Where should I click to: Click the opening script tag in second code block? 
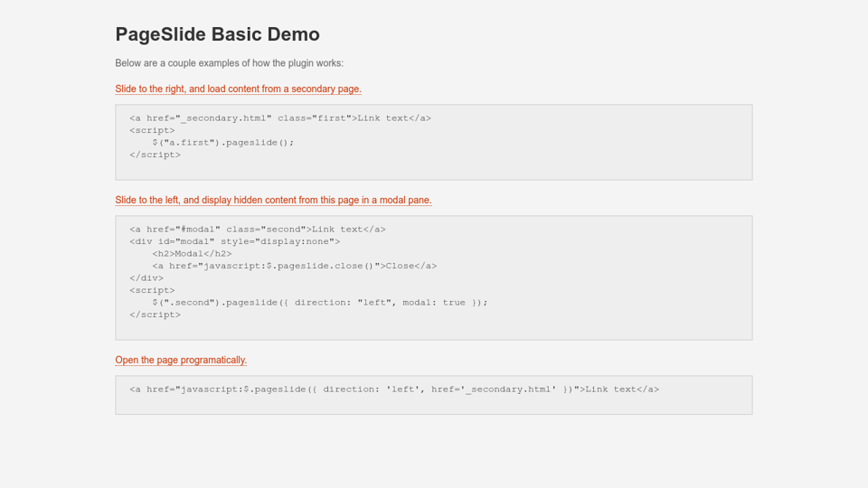tap(152, 290)
